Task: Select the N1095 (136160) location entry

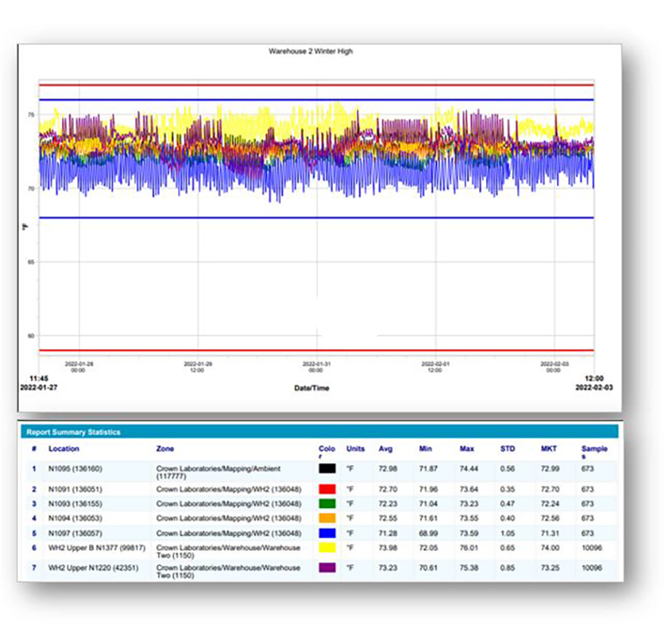Action: click(x=77, y=467)
